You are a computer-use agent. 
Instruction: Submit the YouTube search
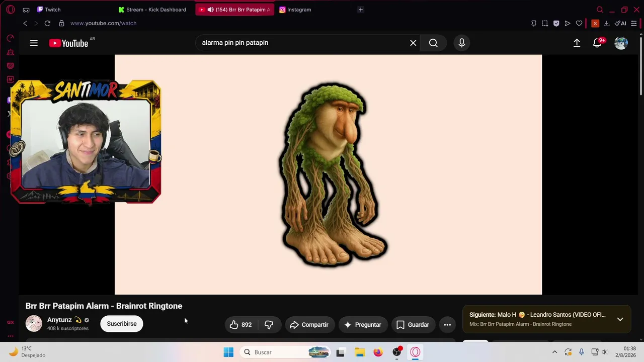point(433,43)
